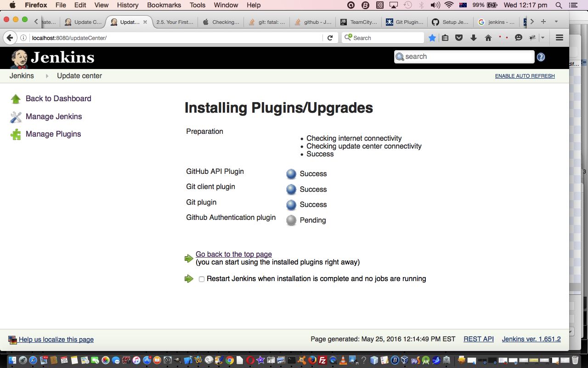Open the Tools menu in the menu bar
Viewport: 588px width, 368px height.
click(198, 5)
